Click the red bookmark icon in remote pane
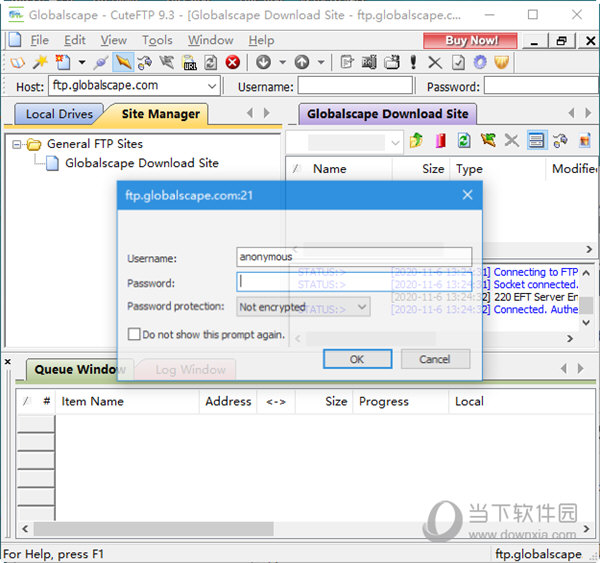The height and width of the screenshot is (563, 600). point(440,140)
